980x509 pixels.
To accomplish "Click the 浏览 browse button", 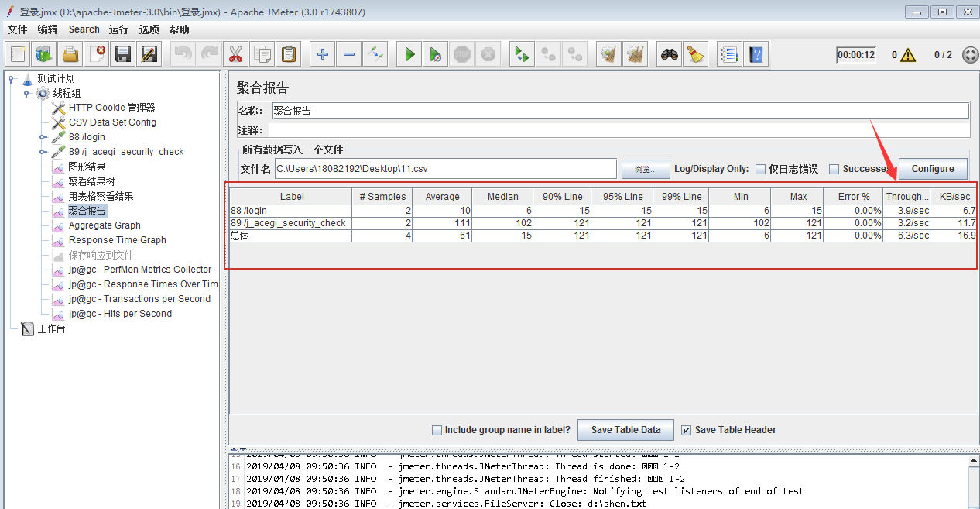I will tap(646, 169).
